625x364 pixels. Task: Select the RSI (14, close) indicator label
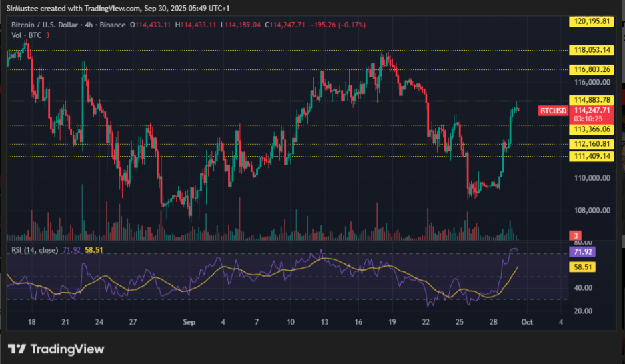[33, 250]
